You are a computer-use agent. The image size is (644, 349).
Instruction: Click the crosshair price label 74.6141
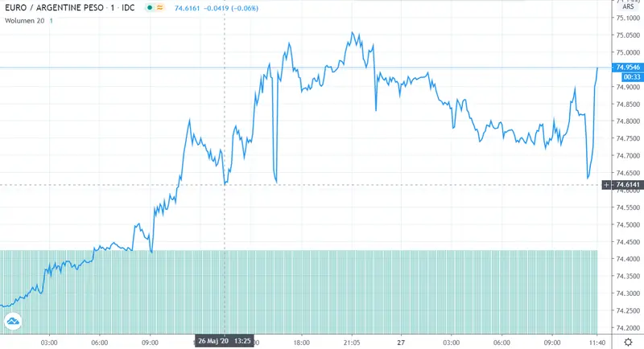[627, 185]
